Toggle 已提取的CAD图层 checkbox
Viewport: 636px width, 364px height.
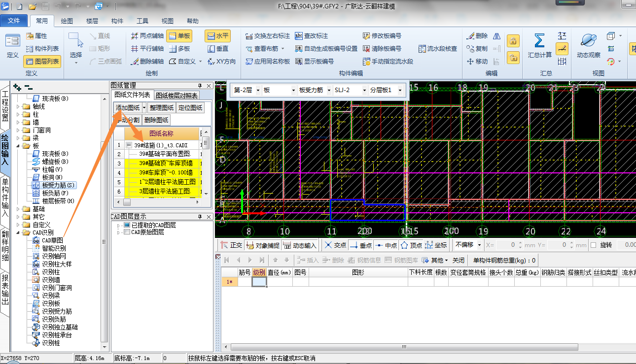[127, 225]
